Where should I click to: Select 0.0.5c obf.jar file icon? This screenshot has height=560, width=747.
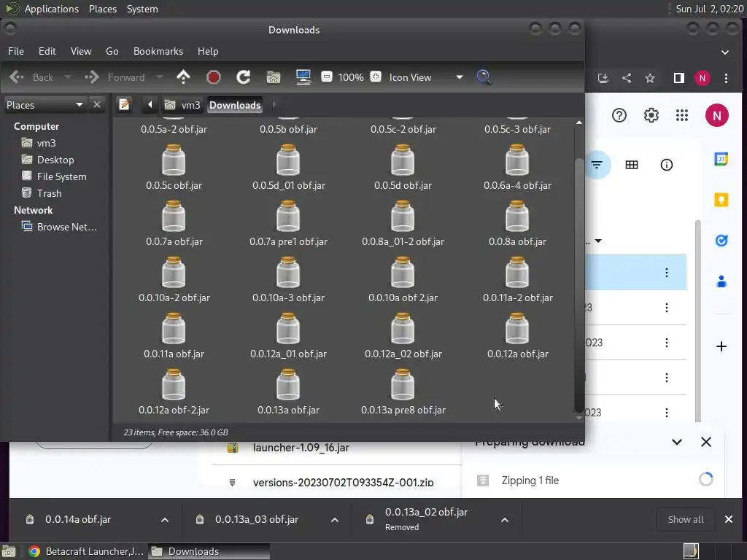click(174, 160)
